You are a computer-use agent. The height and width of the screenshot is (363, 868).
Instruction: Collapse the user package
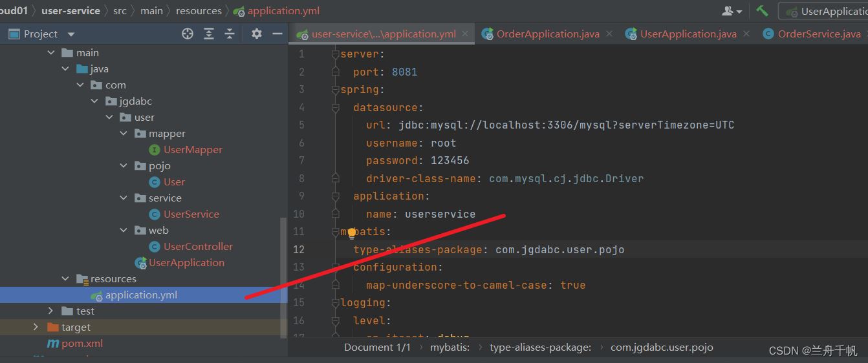click(109, 118)
